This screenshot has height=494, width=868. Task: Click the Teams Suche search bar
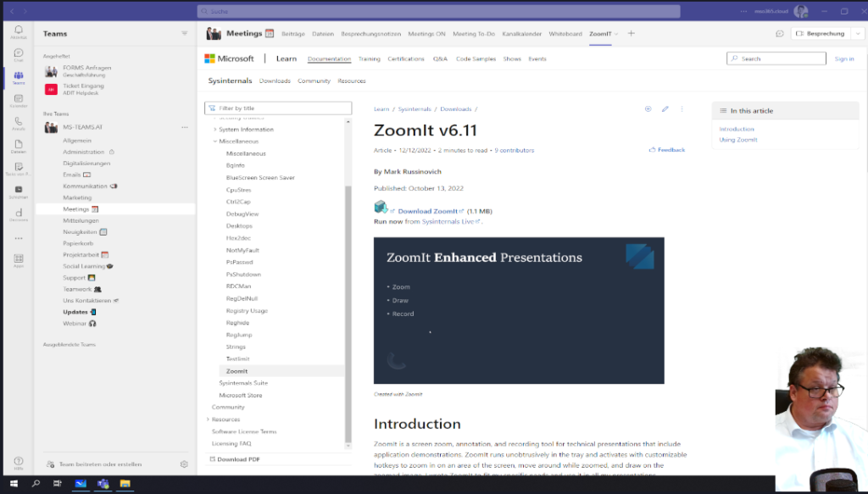(x=438, y=11)
